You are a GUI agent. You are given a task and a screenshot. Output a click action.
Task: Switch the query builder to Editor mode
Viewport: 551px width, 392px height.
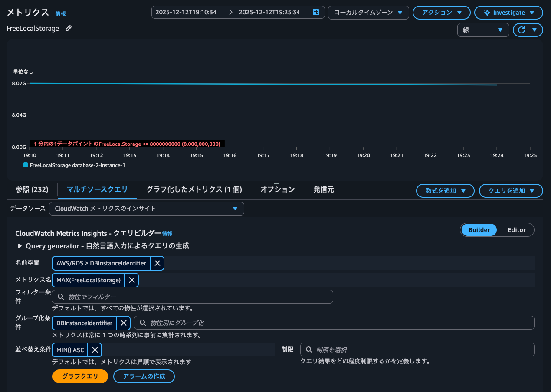click(x=516, y=230)
